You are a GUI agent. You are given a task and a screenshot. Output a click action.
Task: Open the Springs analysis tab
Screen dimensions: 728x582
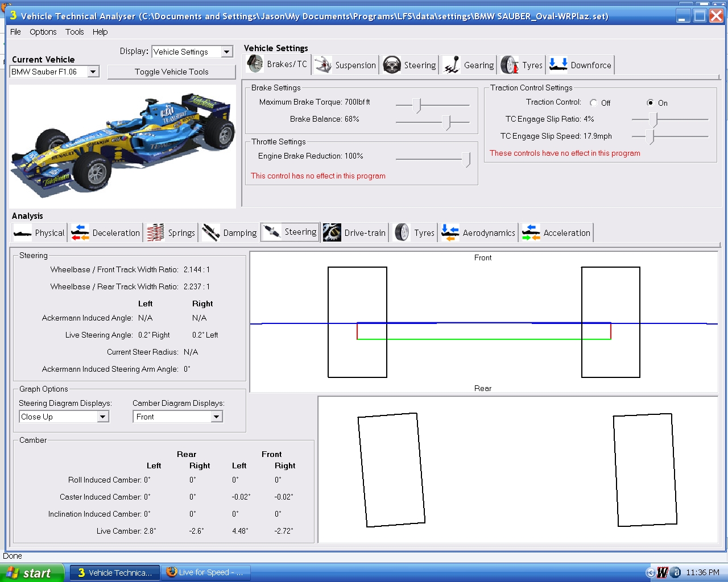[x=171, y=233]
